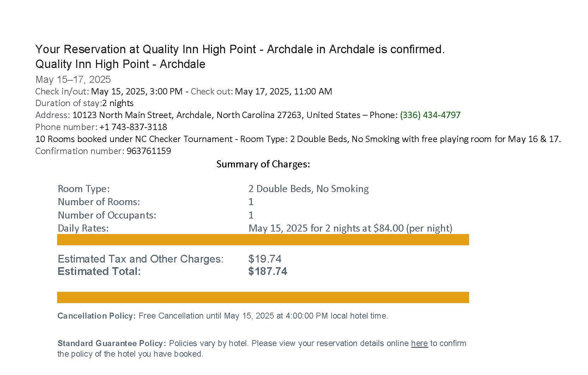The image size is (588, 375).
Task: Click the confirmation number 963761159
Action: pos(149,151)
